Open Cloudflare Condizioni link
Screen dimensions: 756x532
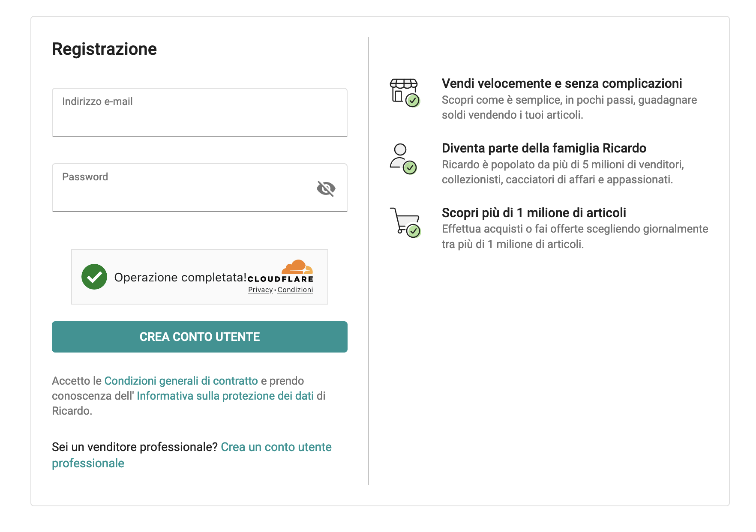[x=295, y=290]
